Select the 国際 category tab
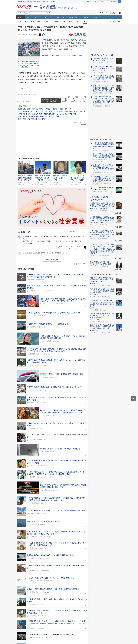Image resolution: width=138 pixels, height=644 pixels. point(33,21)
